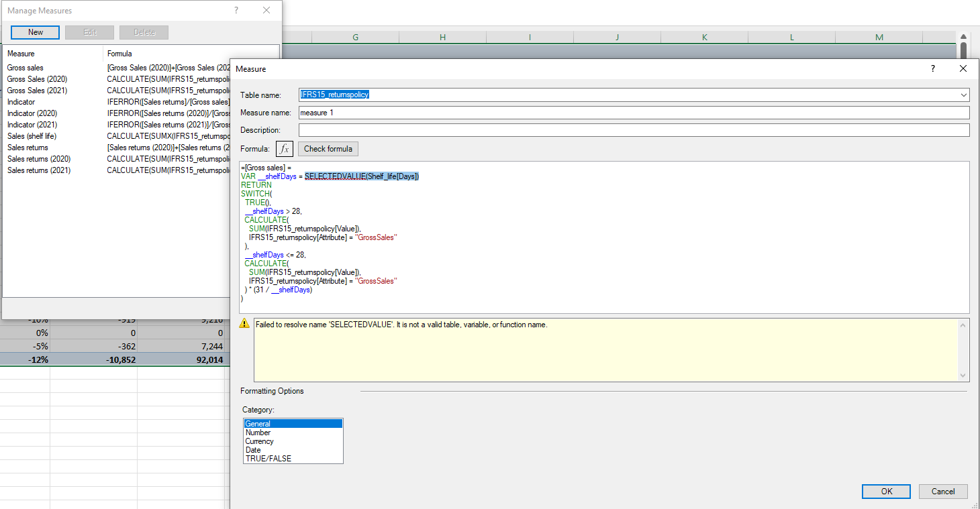Click the fx insert function icon
The height and width of the screenshot is (509, 980).
pos(285,149)
